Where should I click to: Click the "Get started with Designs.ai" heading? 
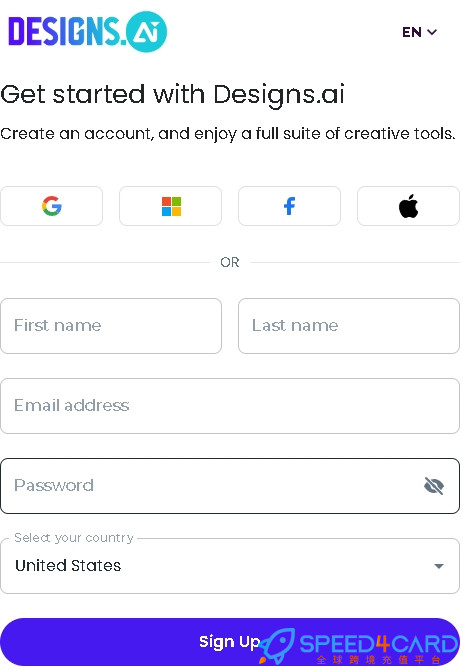(x=173, y=94)
